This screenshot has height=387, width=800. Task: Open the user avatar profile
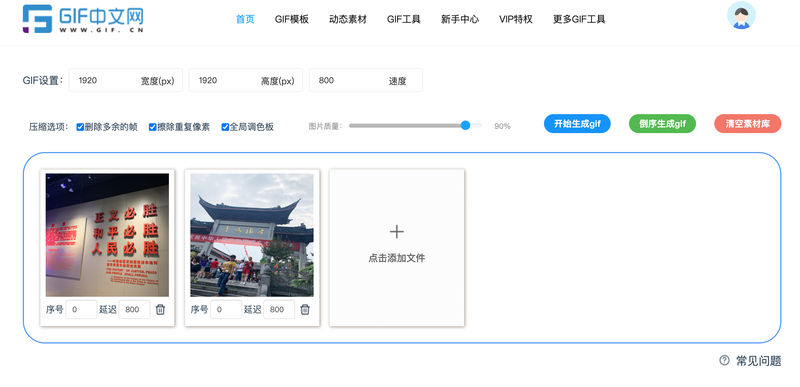point(741,15)
